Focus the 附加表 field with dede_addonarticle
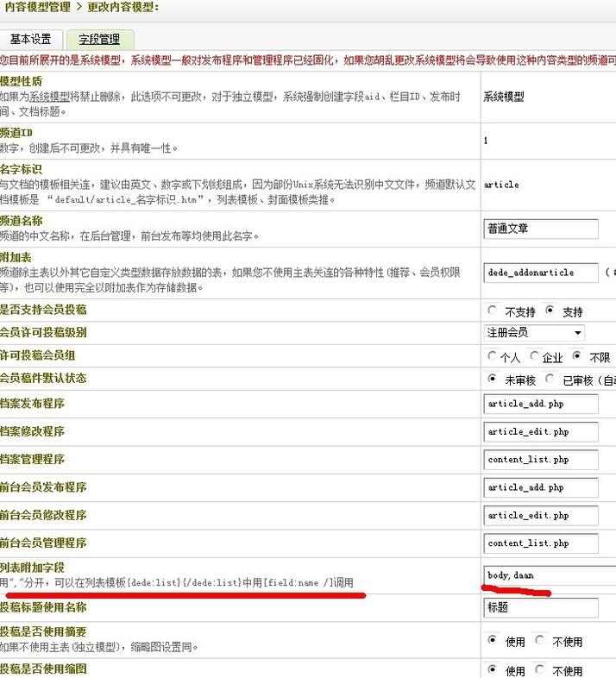The width and height of the screenshot is (616, 678). click(541, 273)
